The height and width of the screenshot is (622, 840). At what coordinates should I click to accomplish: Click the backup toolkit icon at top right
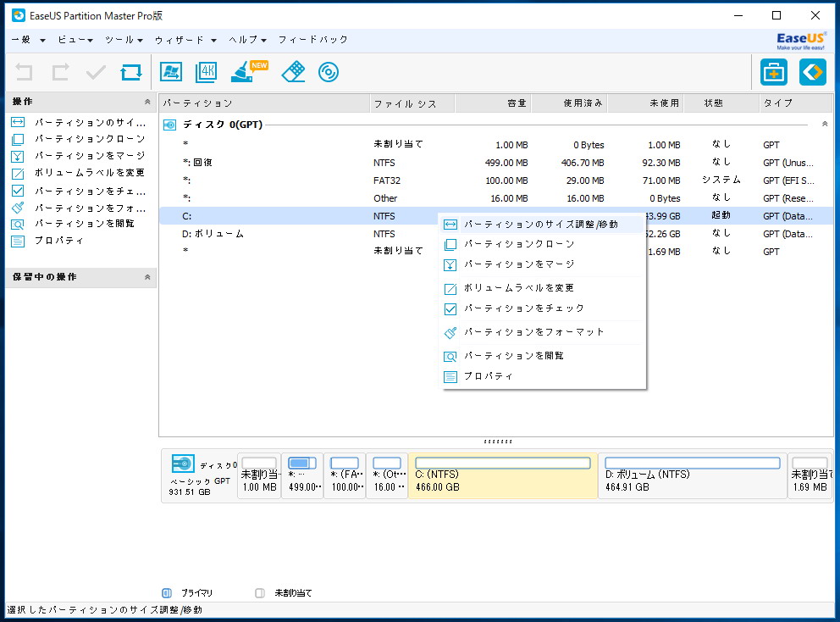coord(774,72)
